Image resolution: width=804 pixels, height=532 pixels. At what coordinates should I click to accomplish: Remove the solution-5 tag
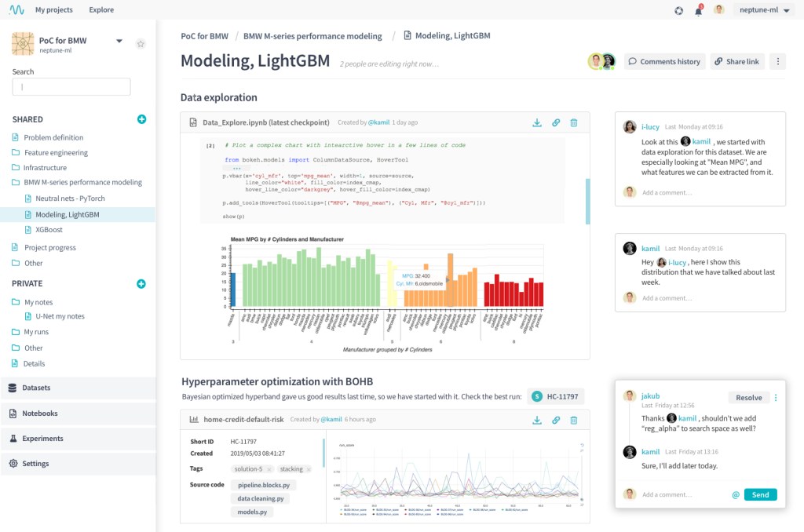click(x=269, y=469)
